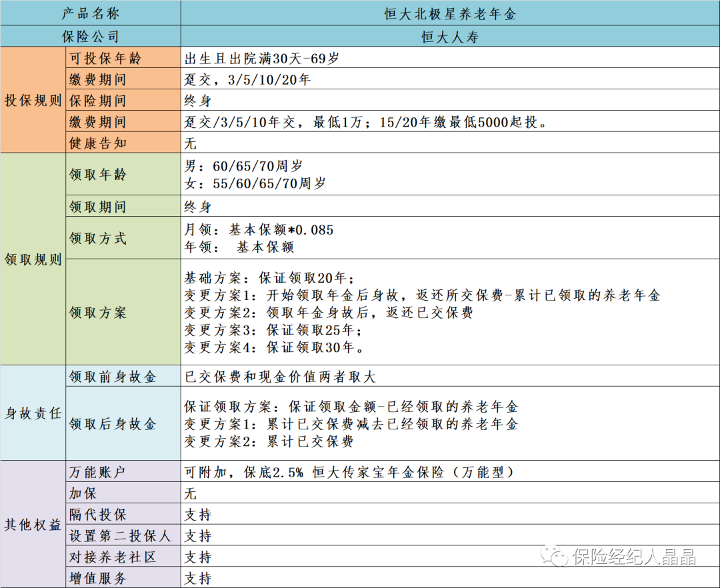720x588 pixels.
Task: Select the value "出生且出院满30天-69岁"
Action: tap(262, 58)
